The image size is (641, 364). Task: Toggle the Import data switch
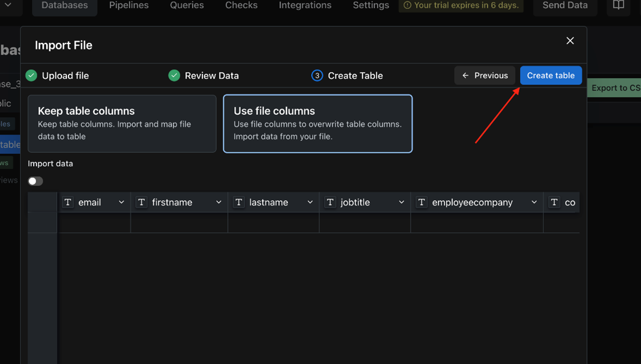tap(35, 181)
